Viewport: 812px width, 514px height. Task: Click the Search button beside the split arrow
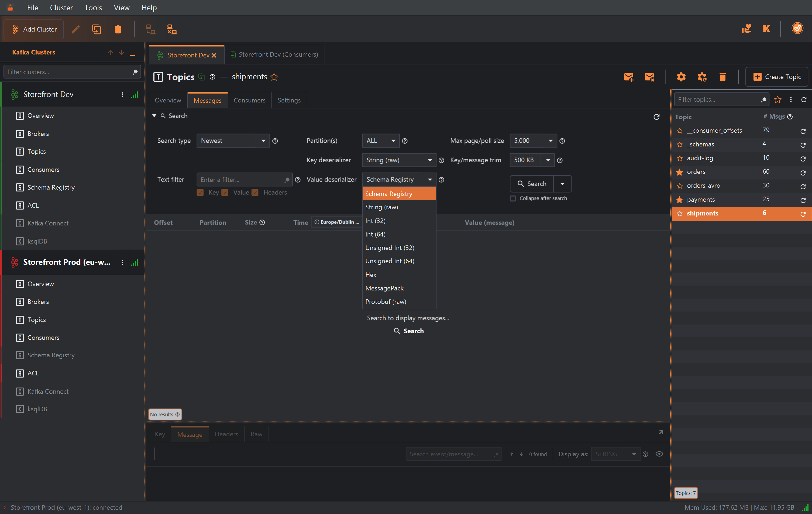point(532,184)
